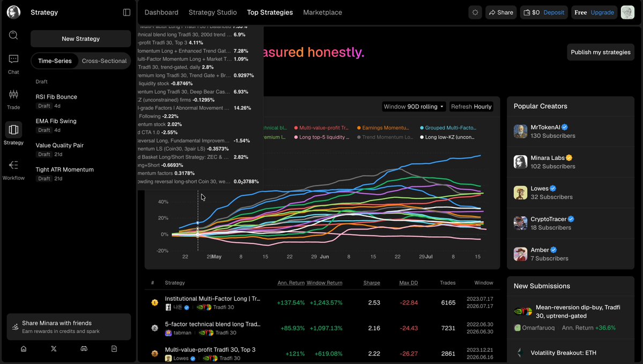Screen dimensions: 643x364
Task: Open the Refresh Hourly selector
Action: [x=471, y=107]
